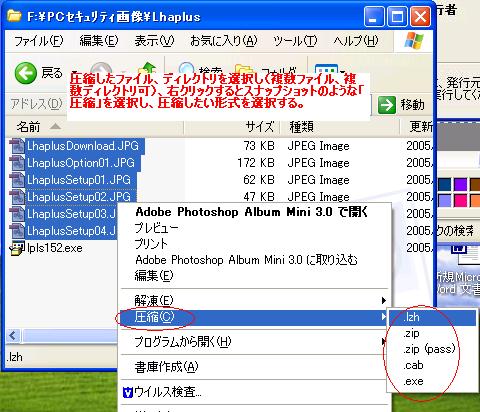480x412 pixels.
Task: Expand the 解凍(E) submenu arrow
Action: (x=383, y=301)
